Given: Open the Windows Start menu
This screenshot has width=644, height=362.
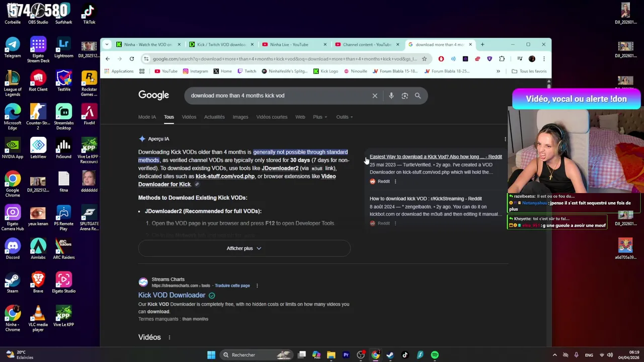Looking at the screenshot, I should coord(211,355).
